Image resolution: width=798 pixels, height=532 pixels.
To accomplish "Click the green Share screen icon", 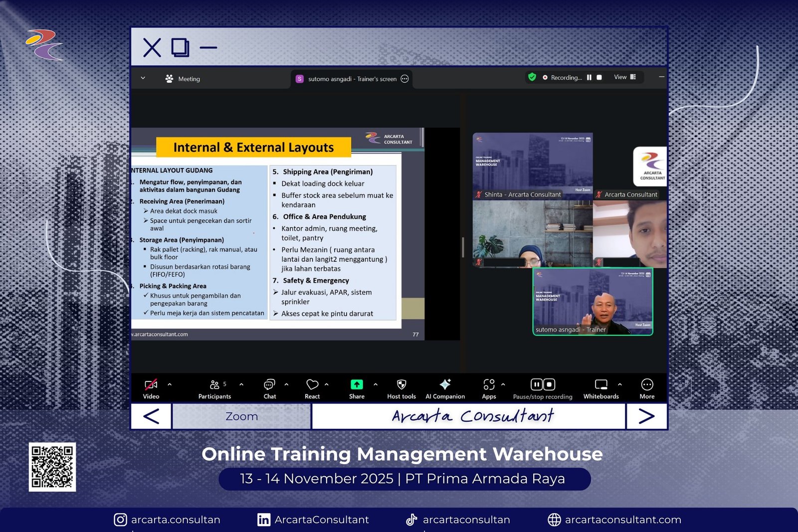I will [357, 384].
